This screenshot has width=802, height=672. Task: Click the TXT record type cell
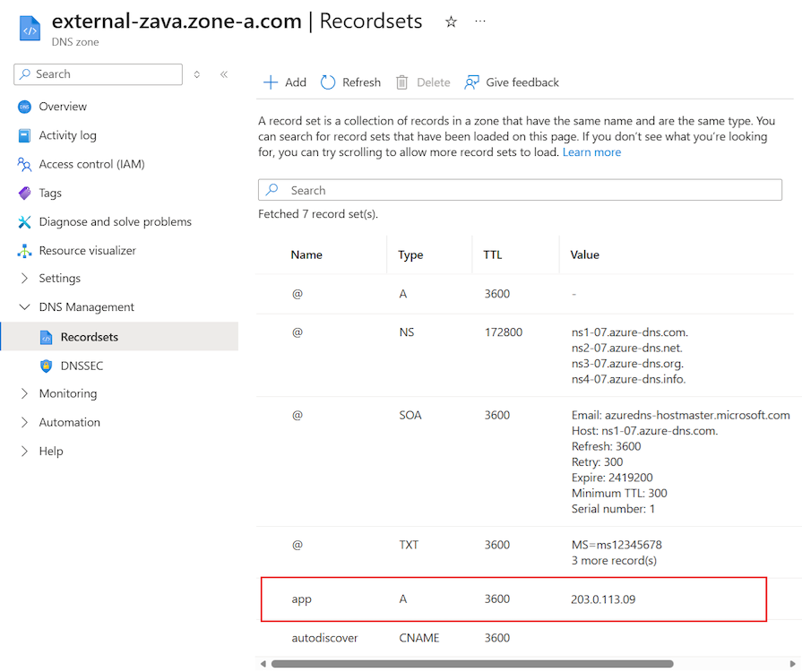coord(409,545)
